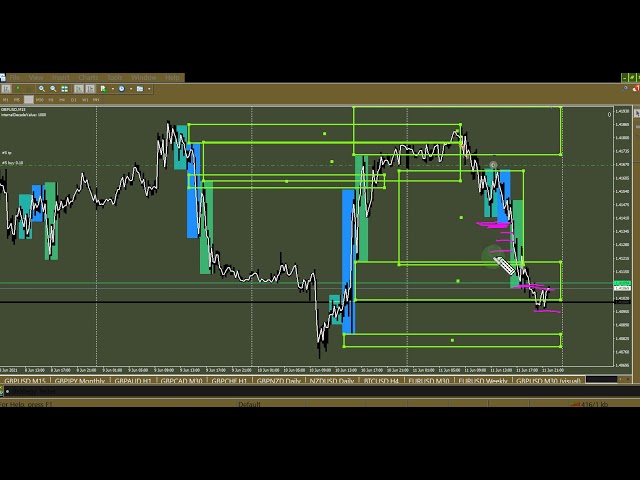Image resolution: width=640 pixels, height=480 pixels.
Task: Click the zoom out magnifier icon
Action: 53,89
